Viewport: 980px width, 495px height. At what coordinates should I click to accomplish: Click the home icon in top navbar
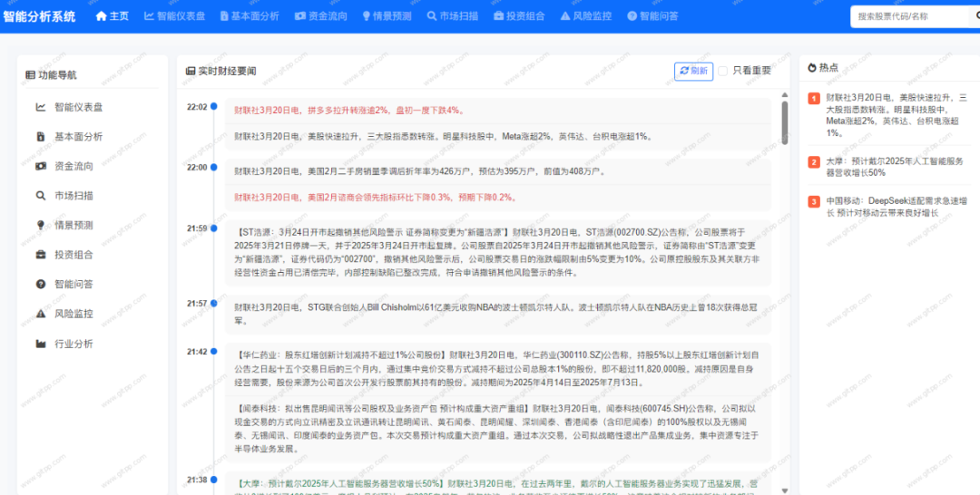pyautogui.click(x=102, y=16)
